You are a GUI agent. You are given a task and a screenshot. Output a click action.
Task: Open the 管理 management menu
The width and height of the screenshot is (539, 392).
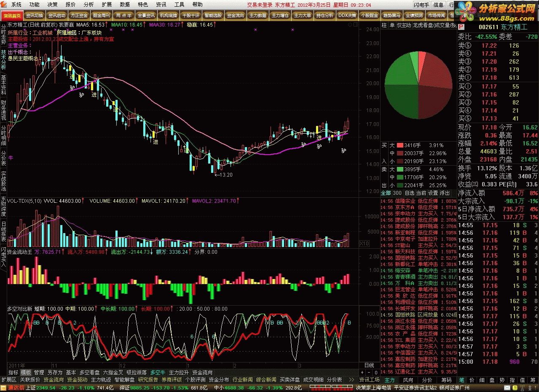(39, 373)
